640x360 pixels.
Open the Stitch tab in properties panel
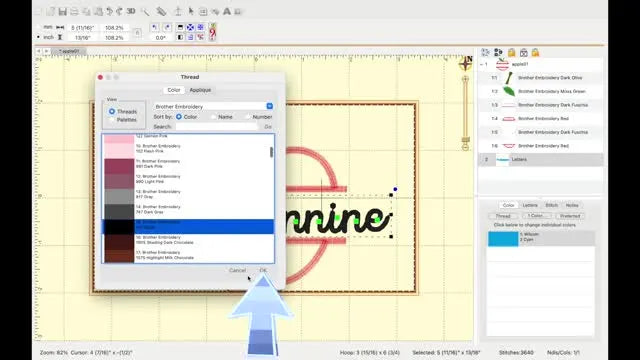pos(551,205)
